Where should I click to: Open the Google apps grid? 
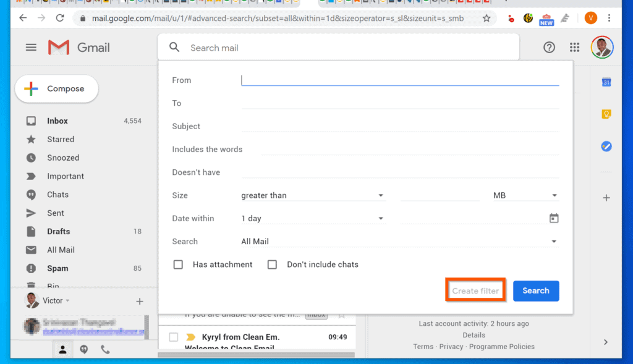click(574, 47)
